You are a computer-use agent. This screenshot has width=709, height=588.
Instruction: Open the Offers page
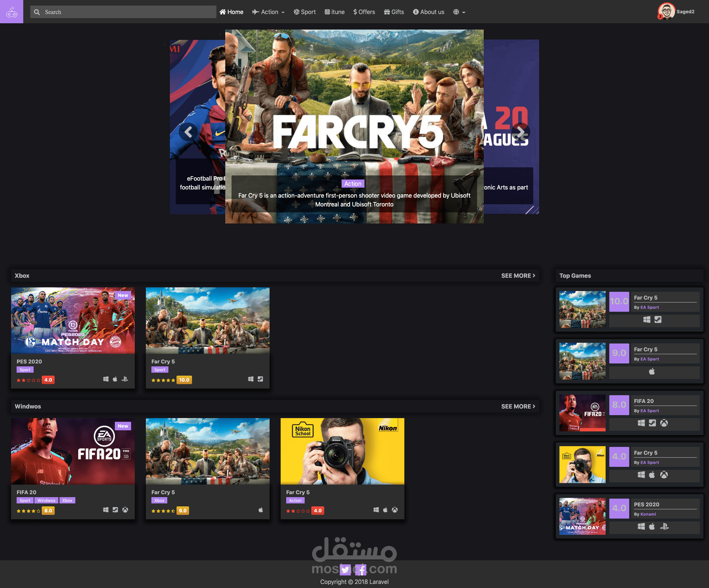[x=364, y=12]
